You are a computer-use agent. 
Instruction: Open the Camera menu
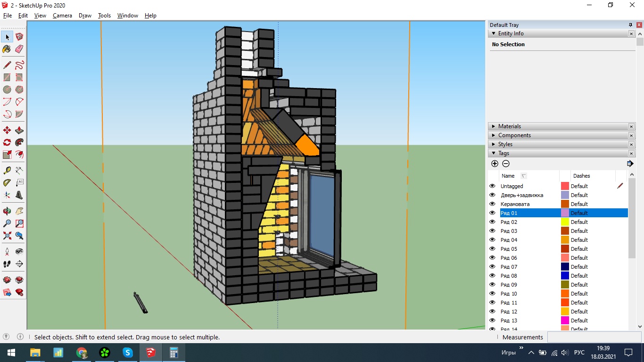click(62, 16)
